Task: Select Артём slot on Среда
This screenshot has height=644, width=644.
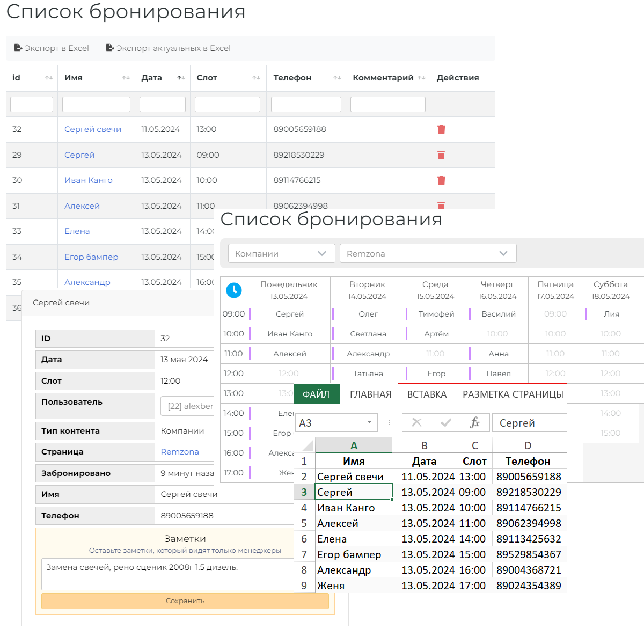Action: coord(436,334)
